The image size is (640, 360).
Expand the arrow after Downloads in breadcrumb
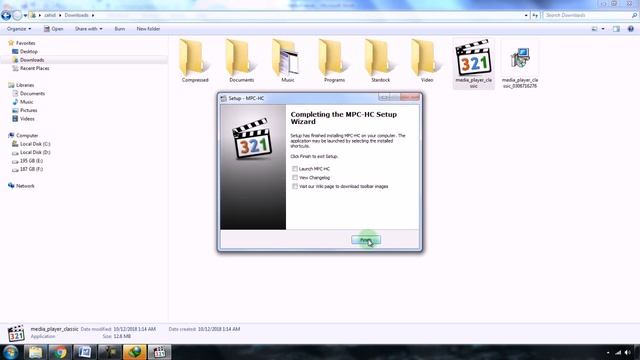point(93,15)
